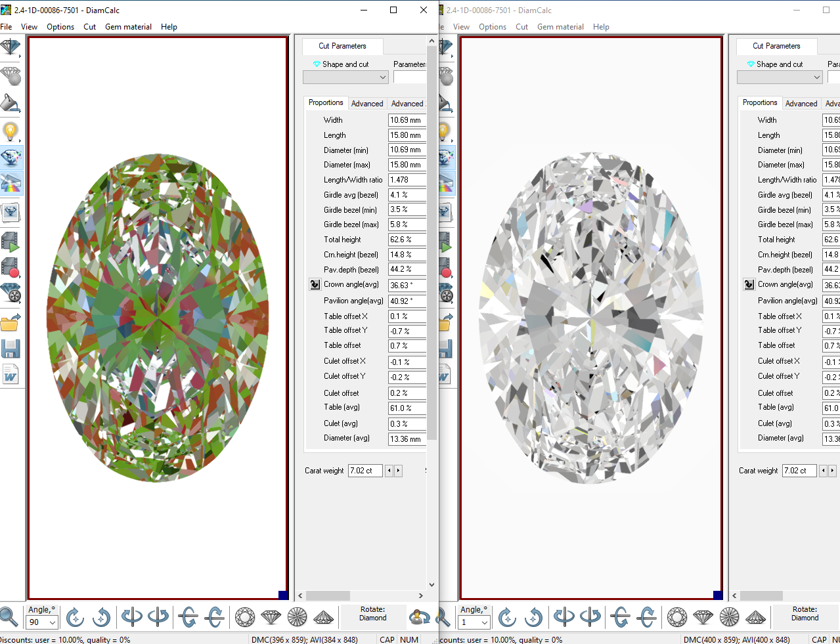This screenshot has width=840, height=644.
Task: Click rotate clockwise icon in left window
Action: 75,617
